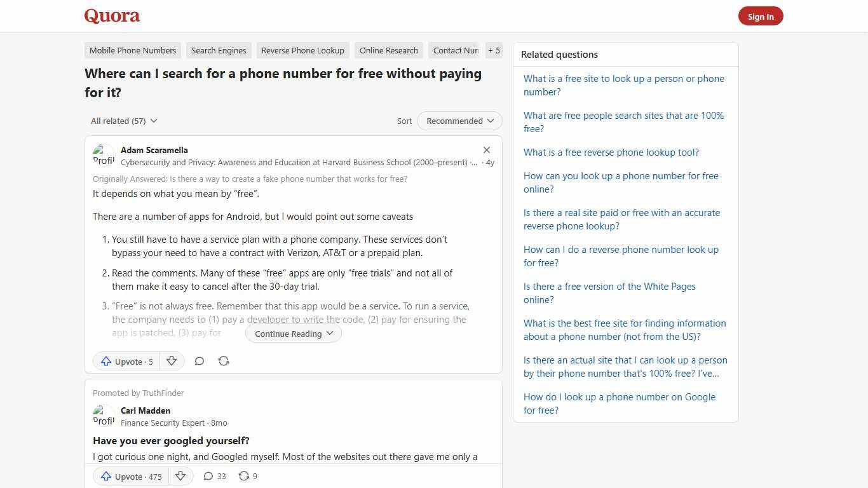
Task: Hide Adam Scaramella's answer
Action: pos(487,150)
